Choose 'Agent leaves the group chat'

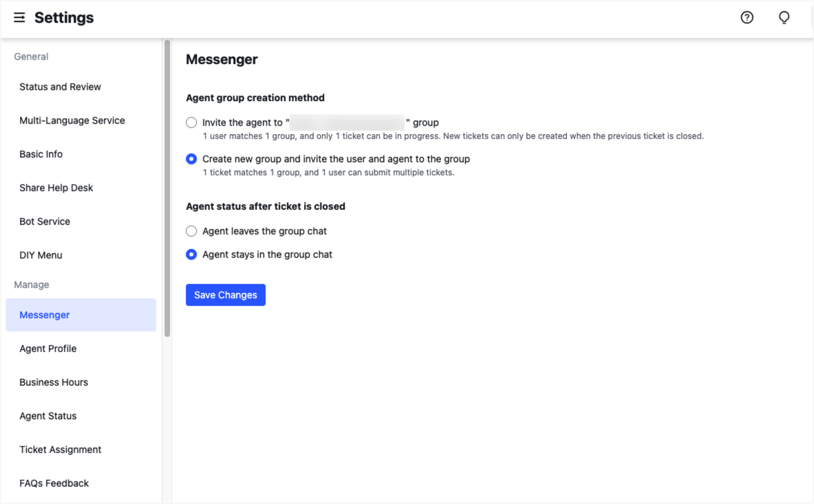click(x=191, y=231)
